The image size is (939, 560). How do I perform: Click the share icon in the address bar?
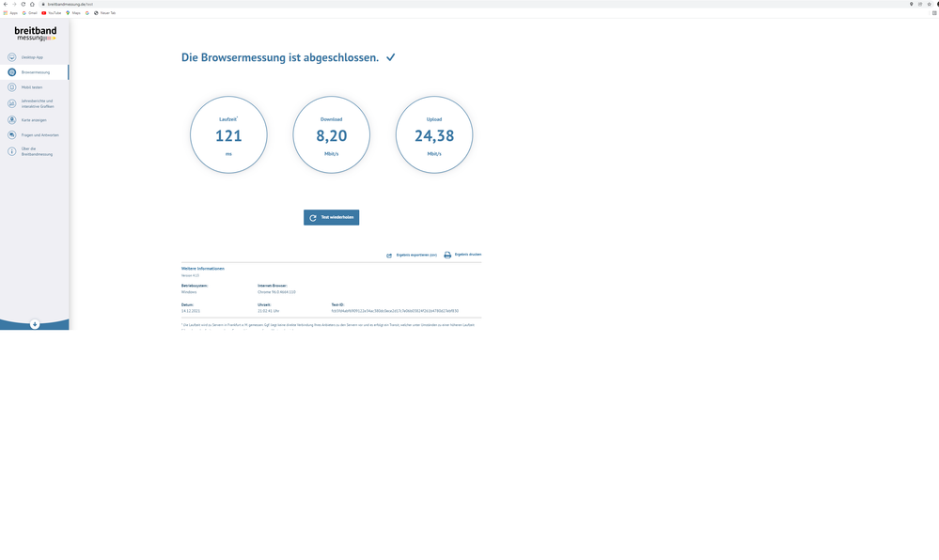coord(920,4)
